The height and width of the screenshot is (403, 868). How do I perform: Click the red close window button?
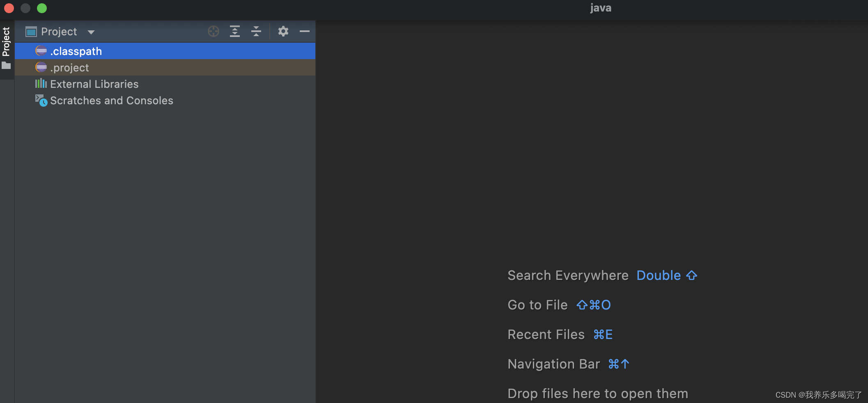pos(9,8)
